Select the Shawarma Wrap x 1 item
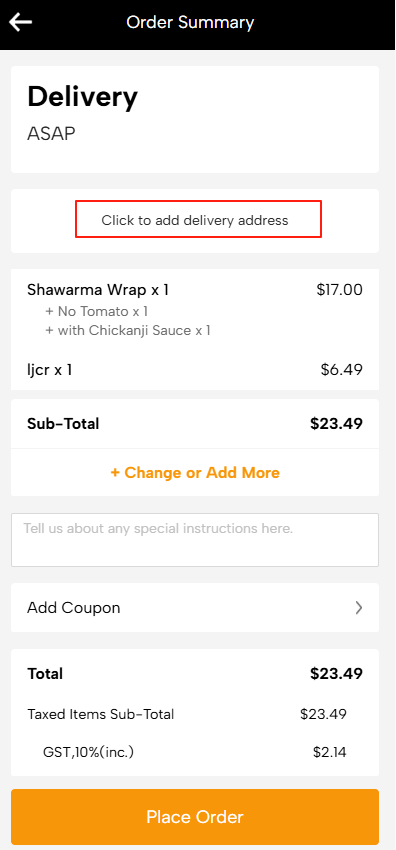 (98, 290)
